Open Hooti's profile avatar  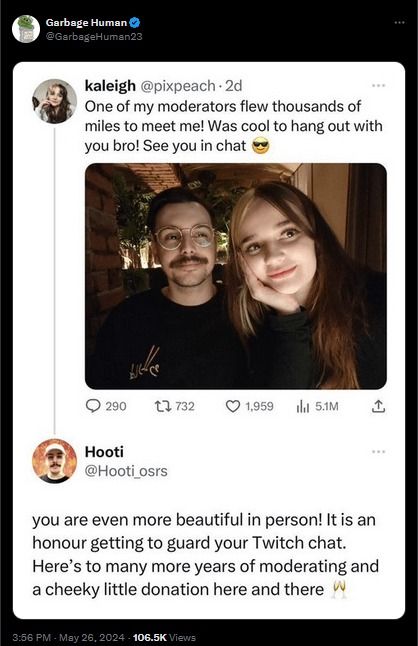[x=54, y=461]
